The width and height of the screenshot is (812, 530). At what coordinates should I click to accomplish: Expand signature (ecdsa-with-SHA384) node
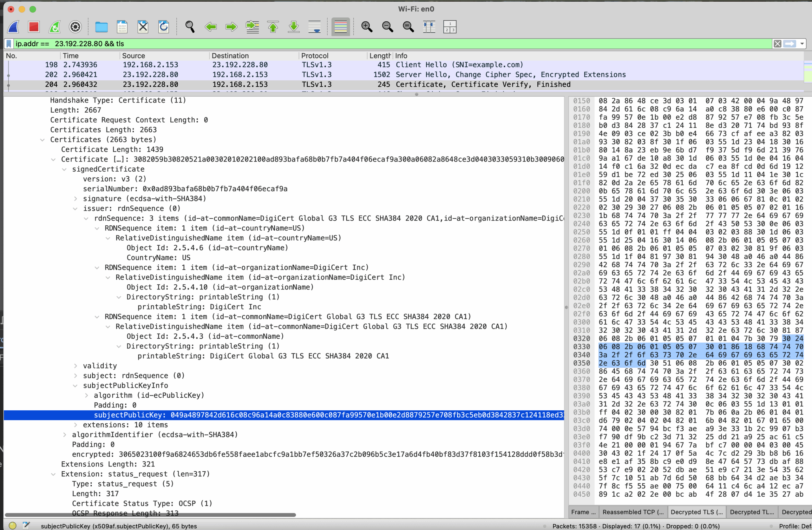75,199
